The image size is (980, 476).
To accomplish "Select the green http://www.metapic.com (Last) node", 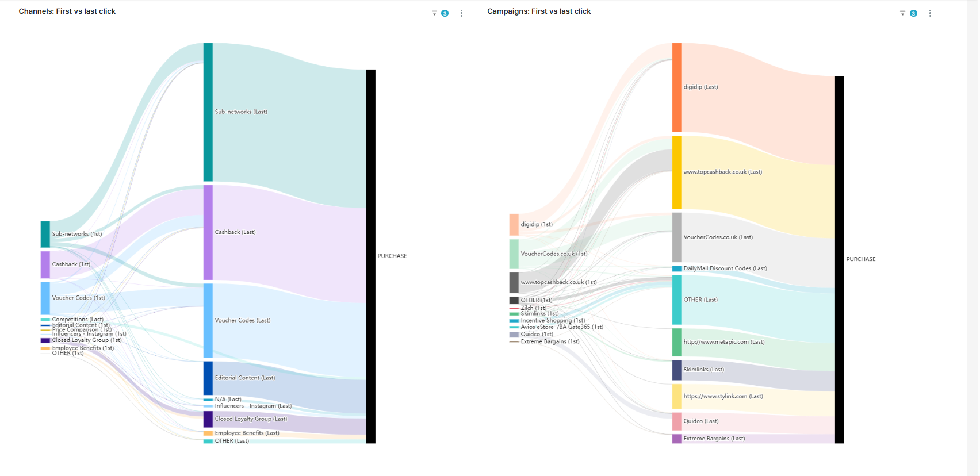I will 677,342.
